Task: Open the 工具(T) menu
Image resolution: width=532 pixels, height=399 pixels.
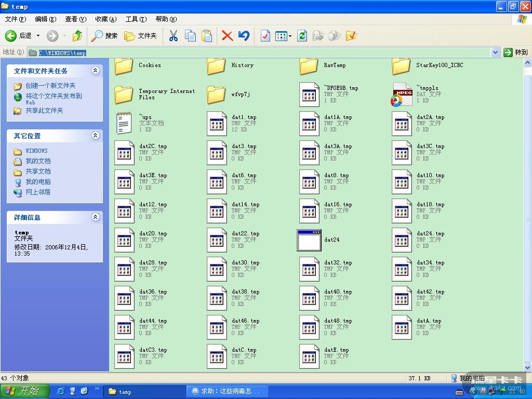Action: click(136, 19)
